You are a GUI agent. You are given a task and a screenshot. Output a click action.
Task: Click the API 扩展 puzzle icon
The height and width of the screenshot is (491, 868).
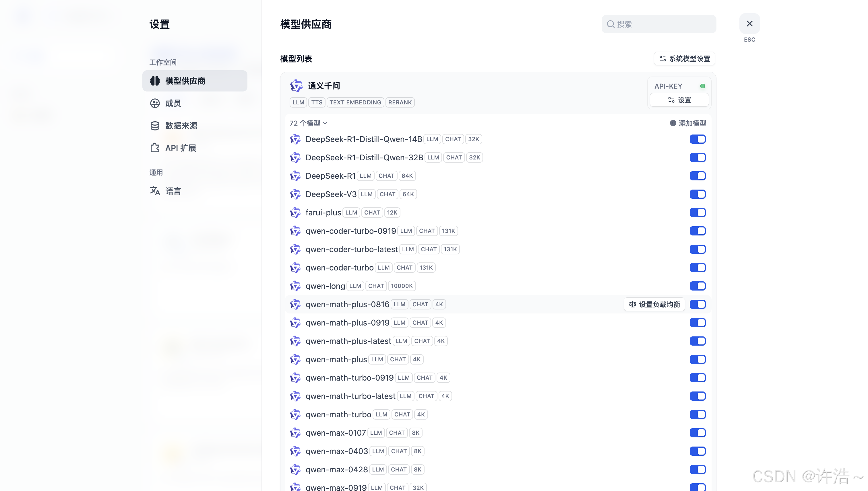tap(155, 148)
